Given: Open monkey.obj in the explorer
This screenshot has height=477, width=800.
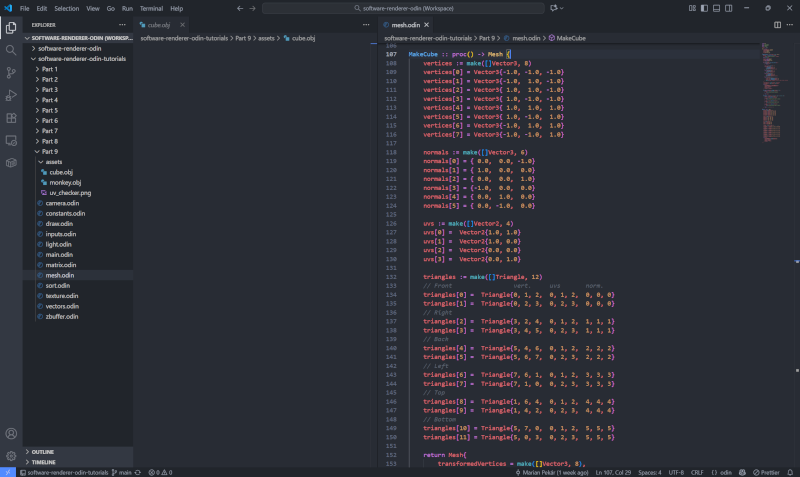Looking at the screenshot, I should click(65, 182).
